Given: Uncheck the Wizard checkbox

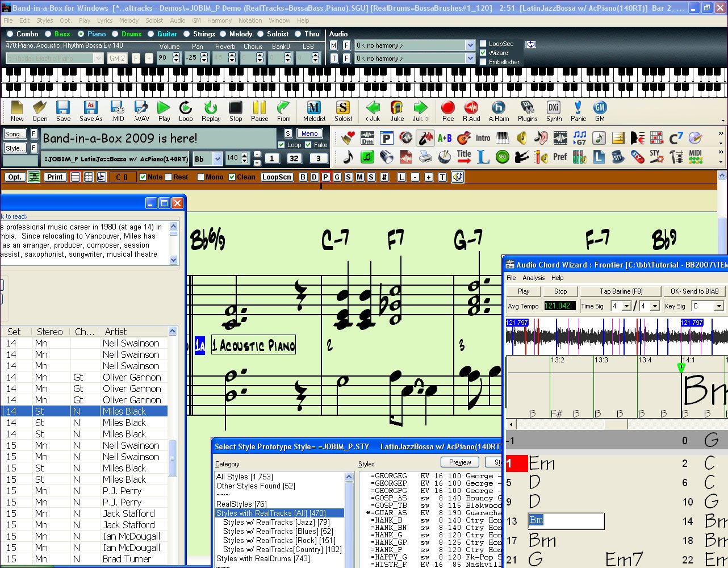Looking at the screenshot, I should pyautogui.click(x=483, y=53).
